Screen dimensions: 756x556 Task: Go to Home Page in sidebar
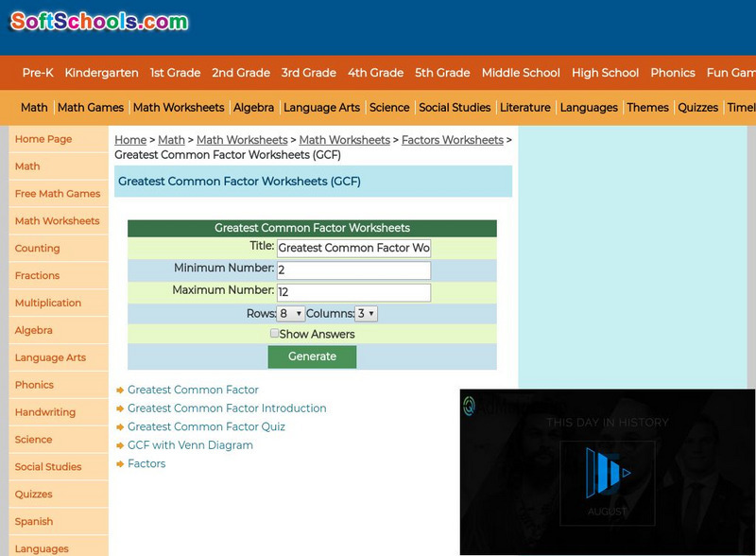pos(59,139)
